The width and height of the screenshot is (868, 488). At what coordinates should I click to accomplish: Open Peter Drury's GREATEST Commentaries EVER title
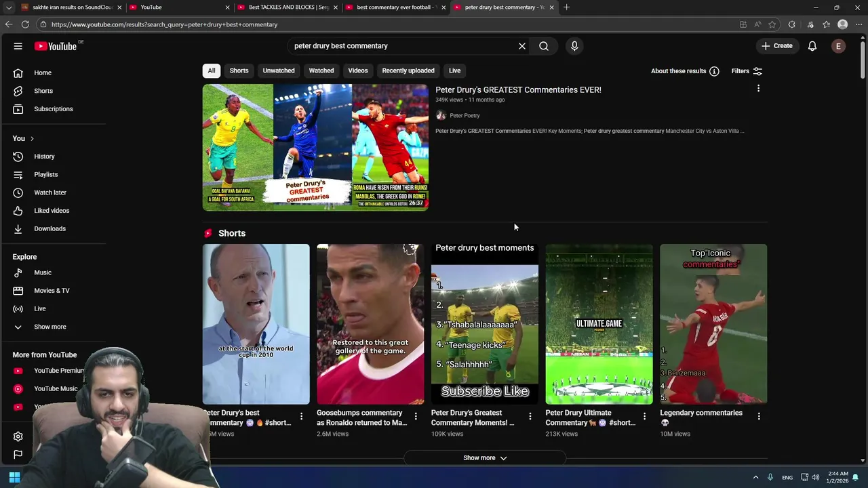[518, 89]
